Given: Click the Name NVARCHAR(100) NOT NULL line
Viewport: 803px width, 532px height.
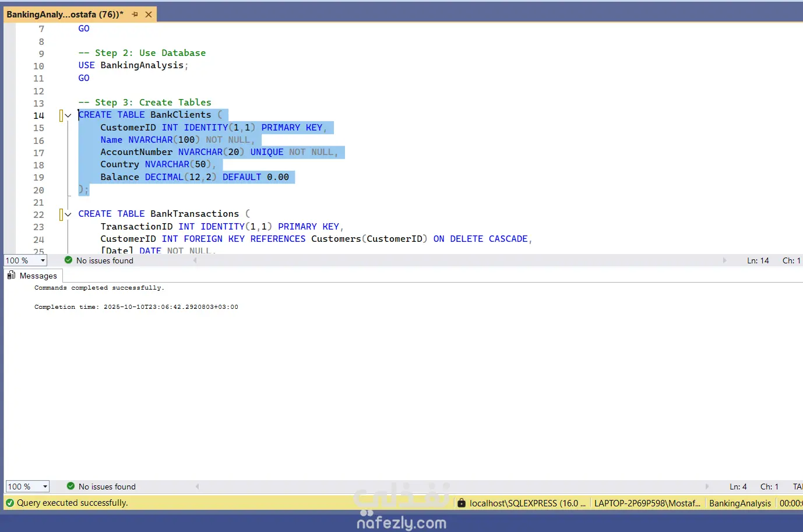Looking at the screenshot, I should click(x=177, y=140).
